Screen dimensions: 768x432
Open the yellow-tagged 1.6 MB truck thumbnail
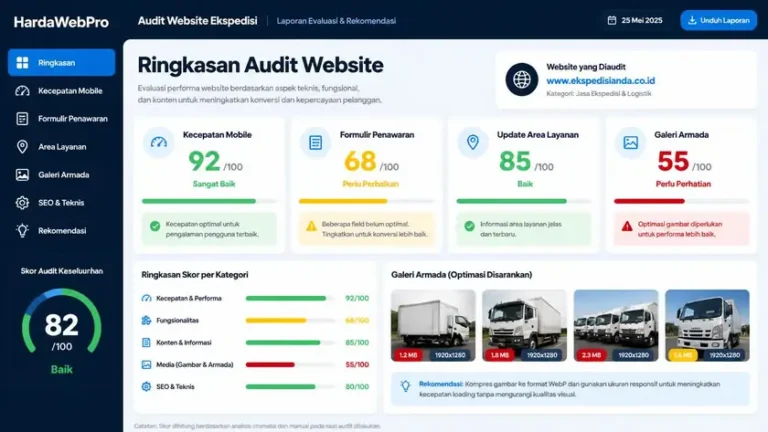[x=707, y=326]
